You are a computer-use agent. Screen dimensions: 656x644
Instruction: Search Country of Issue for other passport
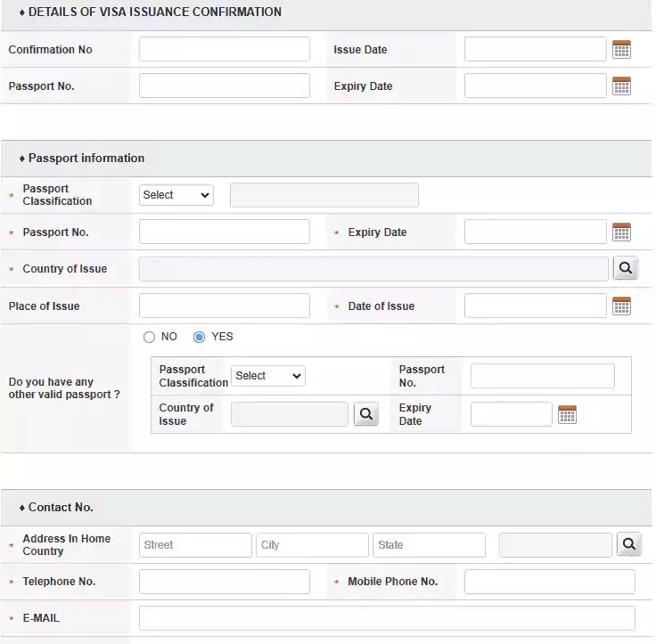pos(366,414)
